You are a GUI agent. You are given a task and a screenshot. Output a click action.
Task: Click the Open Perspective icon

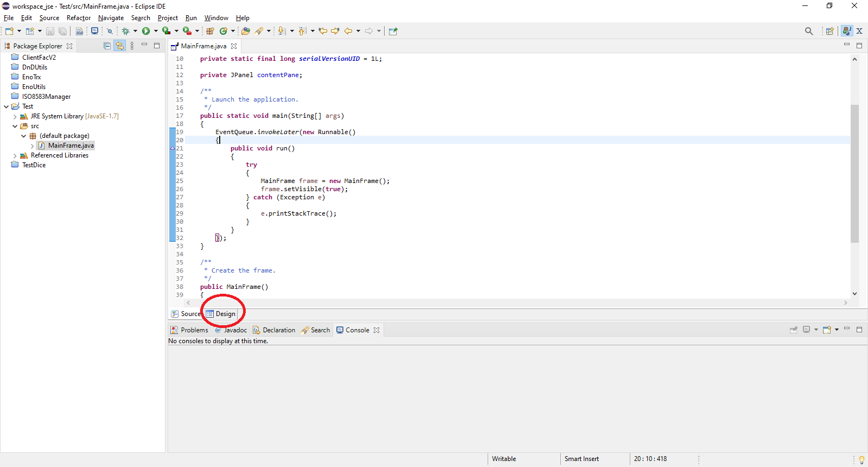[829, 31]
